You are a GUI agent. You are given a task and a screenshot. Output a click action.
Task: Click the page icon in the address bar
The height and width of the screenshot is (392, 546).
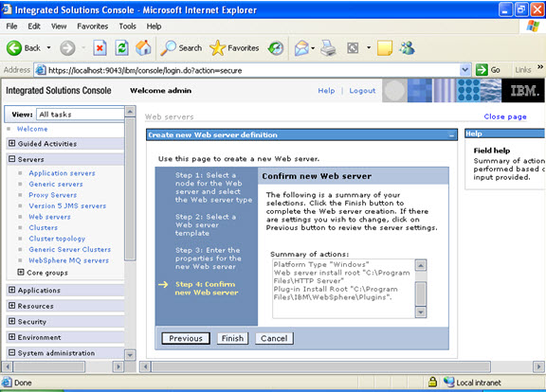[41, 70]
